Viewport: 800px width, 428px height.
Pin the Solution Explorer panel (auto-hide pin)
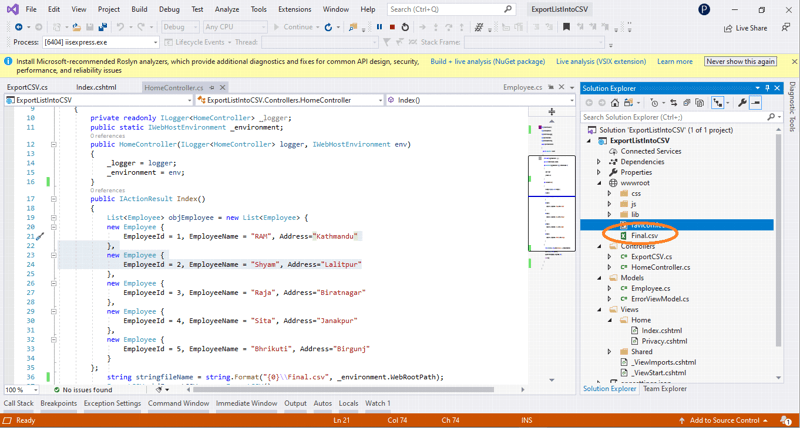767,88
